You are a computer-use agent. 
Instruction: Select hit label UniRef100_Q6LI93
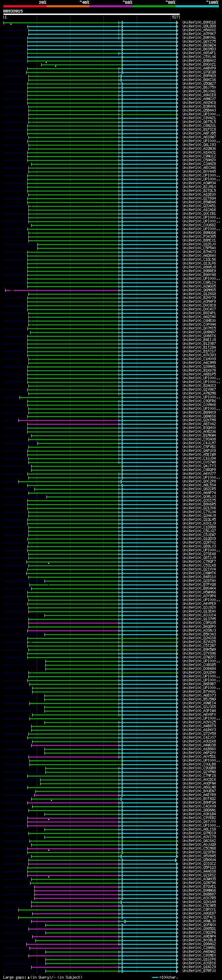(199, 145)
